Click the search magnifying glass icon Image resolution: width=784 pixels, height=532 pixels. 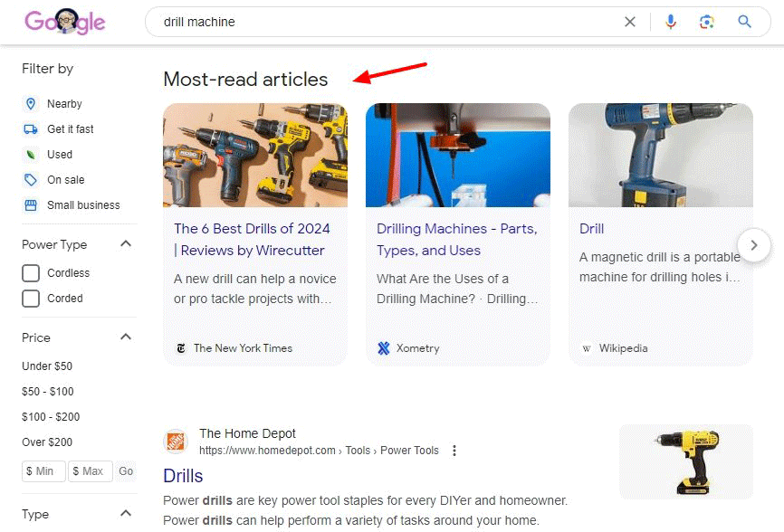point(744,21)
